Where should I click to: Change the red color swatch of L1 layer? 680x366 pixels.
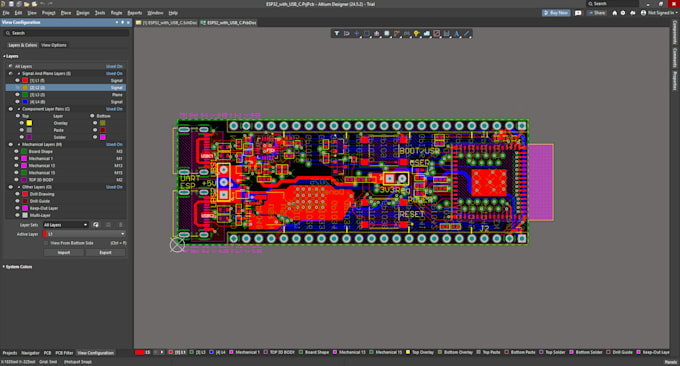tap(25, 81)
